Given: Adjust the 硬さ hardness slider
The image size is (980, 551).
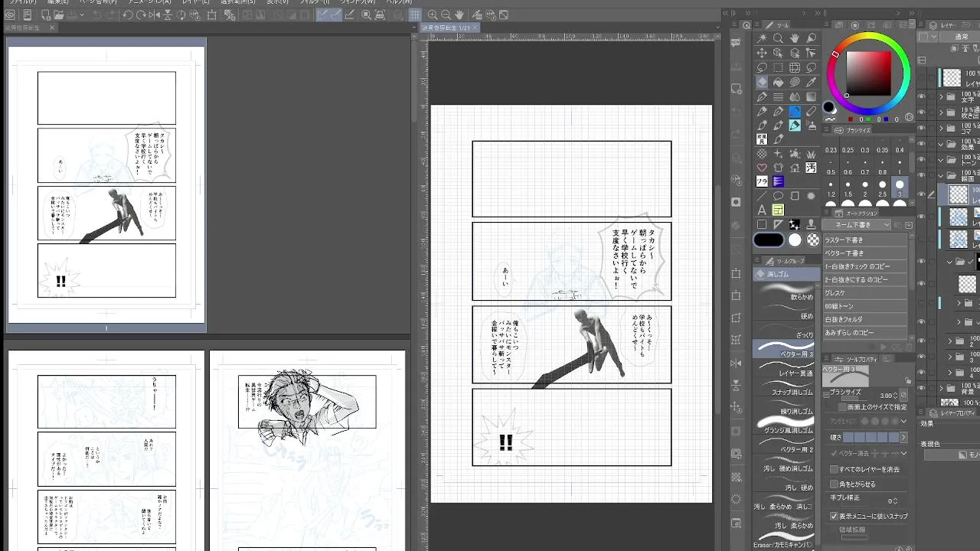Looking at the screenshot, I should (x=871, y=437).
